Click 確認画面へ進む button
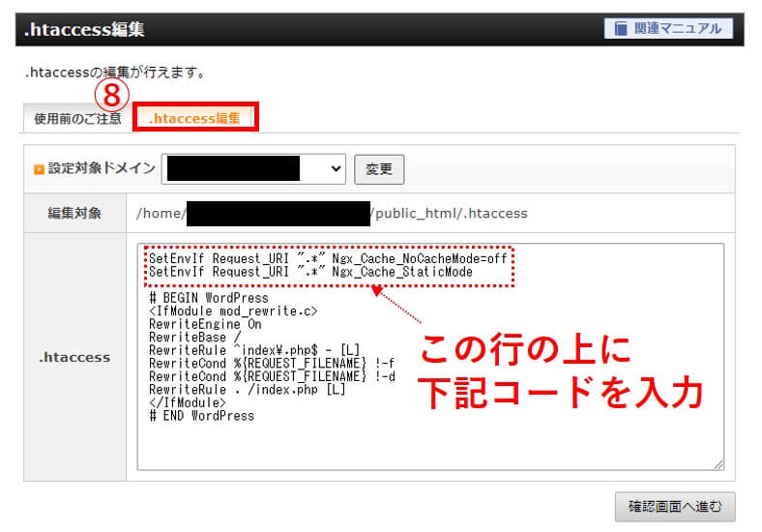762x532 pixels. pos(675,507)
